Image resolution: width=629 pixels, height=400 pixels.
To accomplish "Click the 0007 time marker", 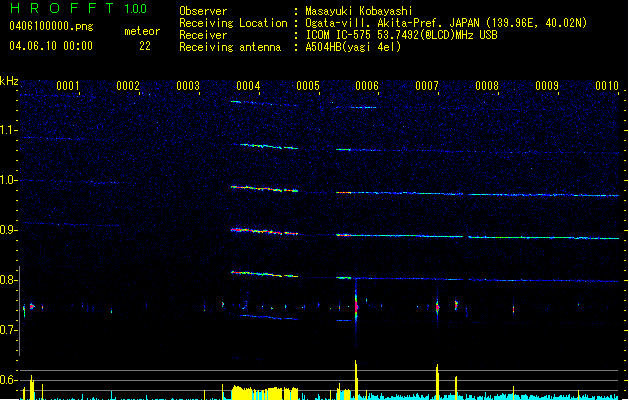I will point(427,85).
